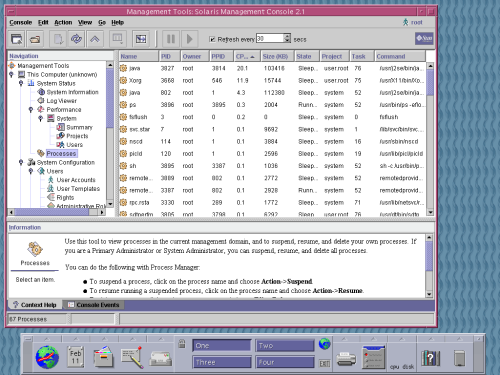
Task: Open the text editor pencil panel icon
Action: pos(132,357)
